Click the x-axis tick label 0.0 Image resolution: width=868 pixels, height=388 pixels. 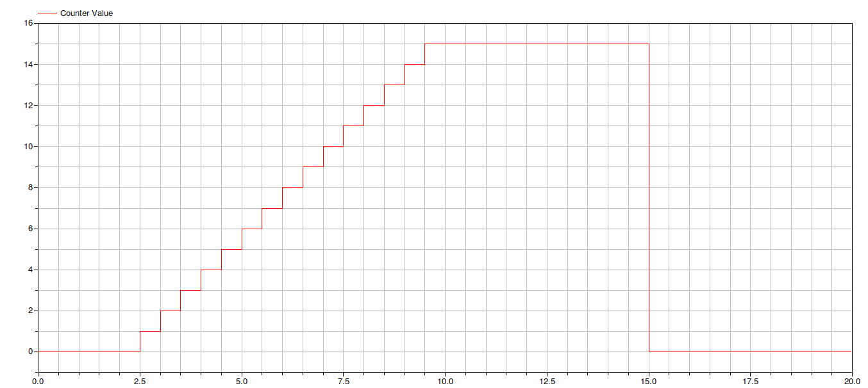[38, 381]
